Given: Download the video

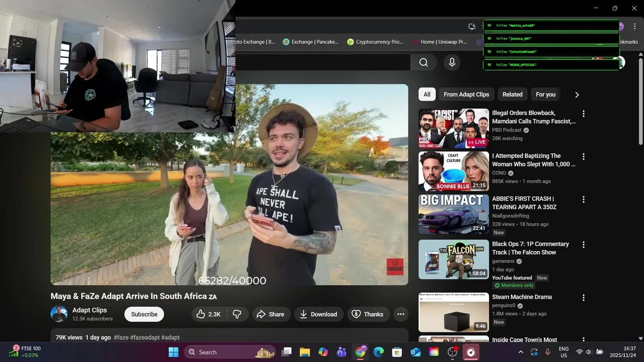Looking at the screenshot, I should tap(319, 314).
